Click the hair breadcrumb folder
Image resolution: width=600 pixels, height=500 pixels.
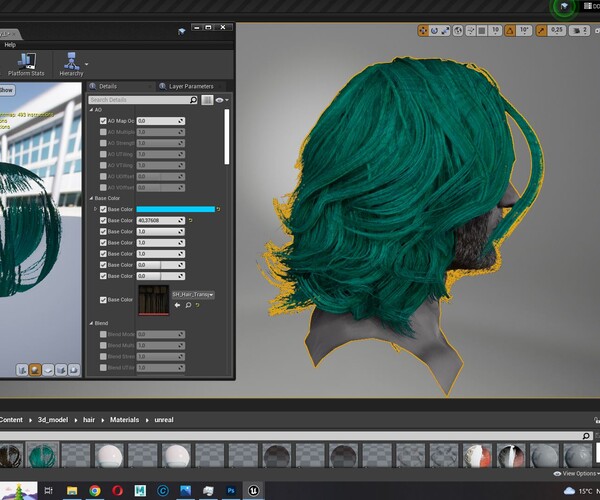coord(89,420)
